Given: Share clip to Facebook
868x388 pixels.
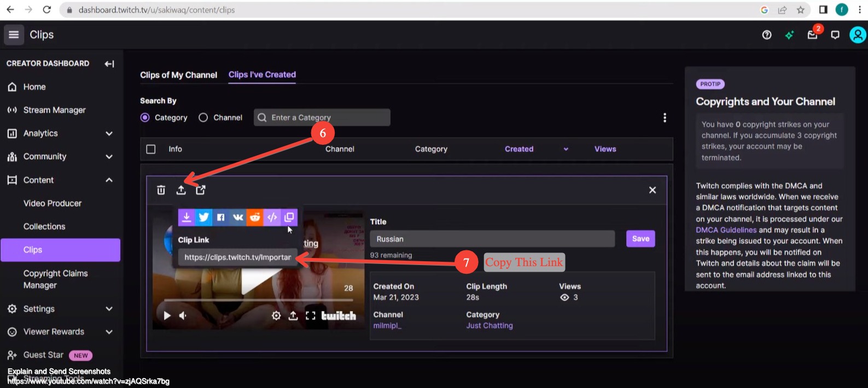Looking at the screenshot, I should pyautogui.click(x=220, y=217).
